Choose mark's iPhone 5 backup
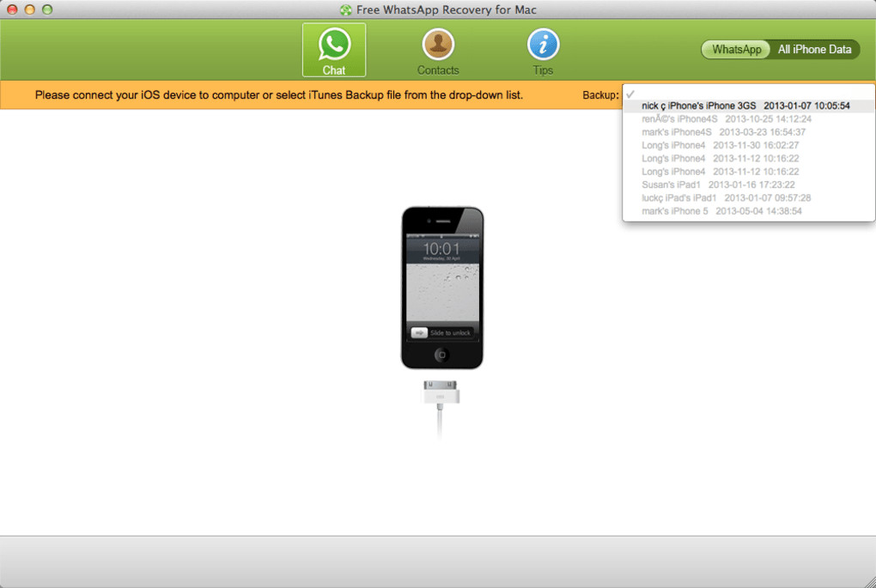876x588 pixels. pyautogui.click(x=749, y=211)
